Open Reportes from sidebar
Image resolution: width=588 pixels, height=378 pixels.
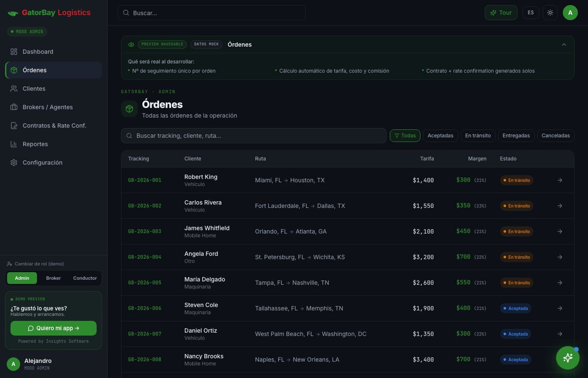(x=53, y=144)
